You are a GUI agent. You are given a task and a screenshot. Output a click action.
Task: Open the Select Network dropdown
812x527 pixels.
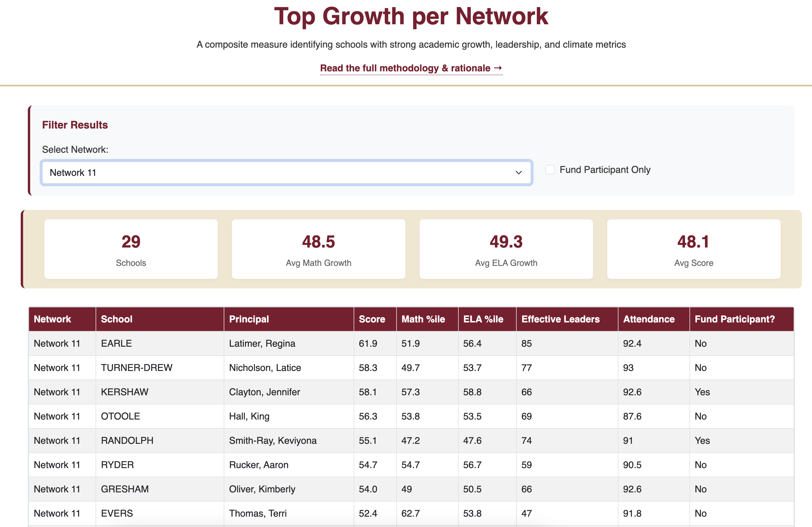[x=286, y=173]
